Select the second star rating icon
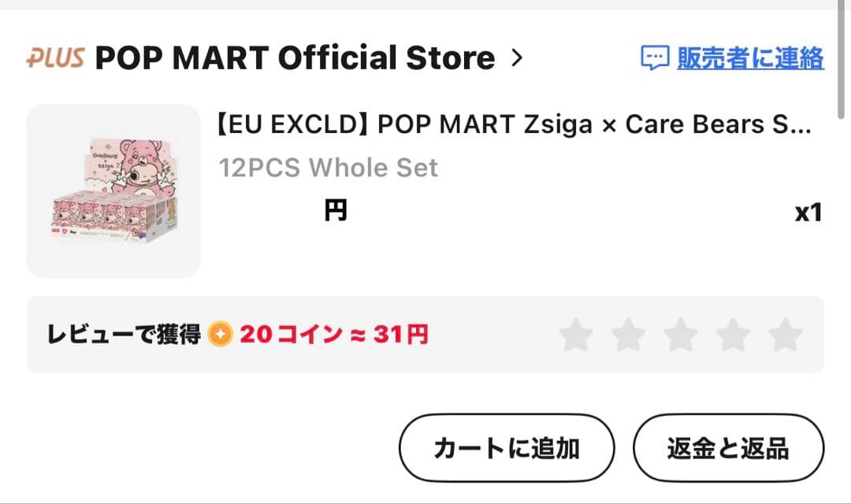Viewport: 851px width, 504px height. [627, 335]
